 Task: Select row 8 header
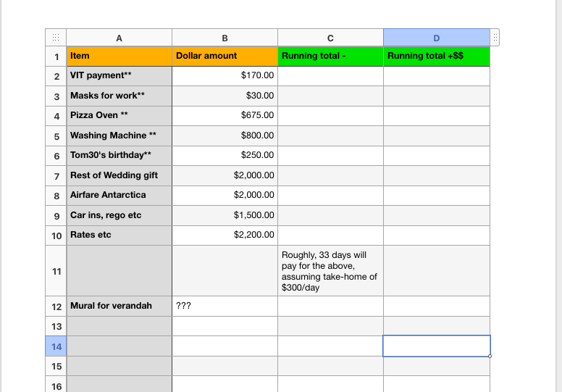click(x=56, y=196)
